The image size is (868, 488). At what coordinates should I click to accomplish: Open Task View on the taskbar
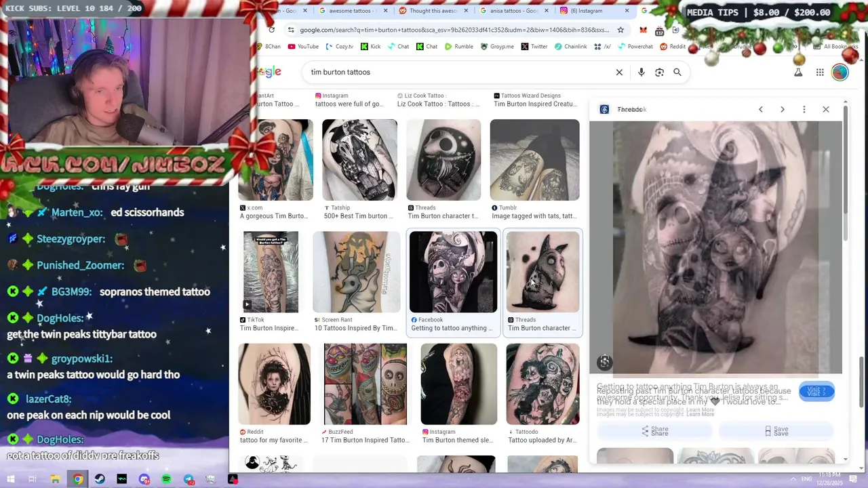point(33,479)
